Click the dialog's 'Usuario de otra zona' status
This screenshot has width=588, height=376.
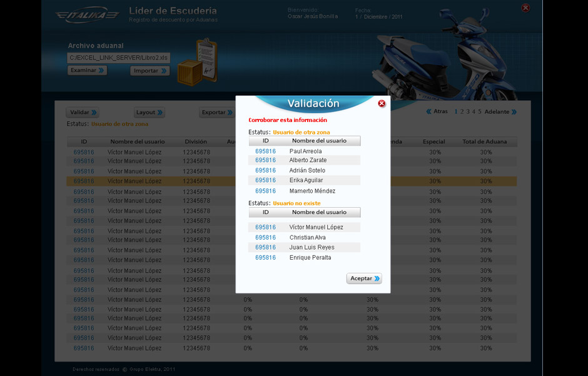coord(302,133)
